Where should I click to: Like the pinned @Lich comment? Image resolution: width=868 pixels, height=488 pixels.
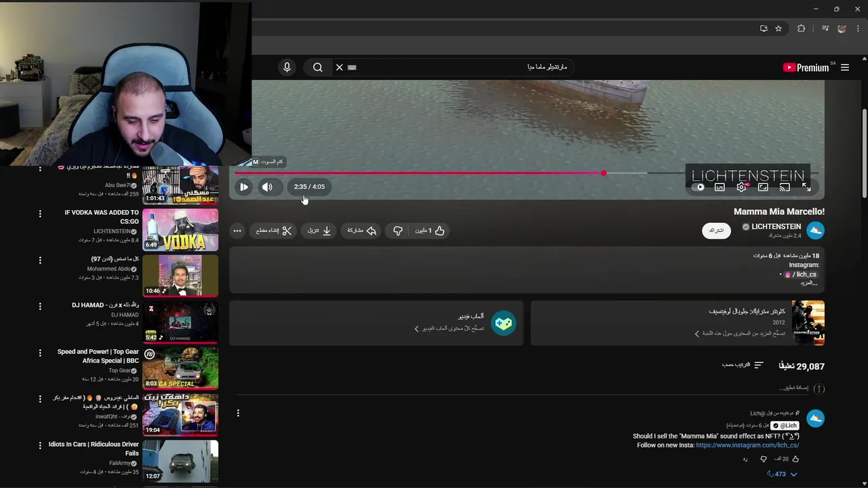coord(795,459)
